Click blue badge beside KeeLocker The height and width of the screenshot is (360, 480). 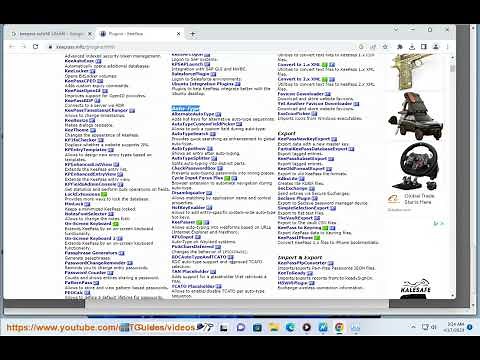coord(92,71)
